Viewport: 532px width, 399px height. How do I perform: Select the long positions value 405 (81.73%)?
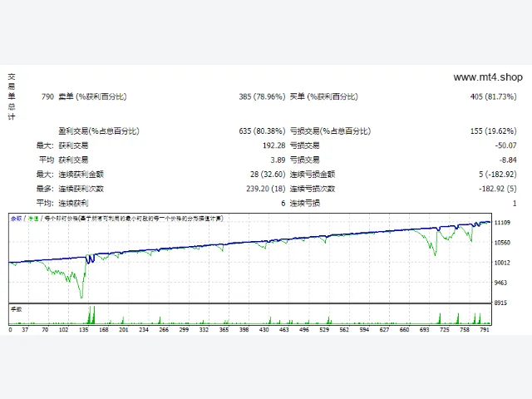tap(493, 96)
